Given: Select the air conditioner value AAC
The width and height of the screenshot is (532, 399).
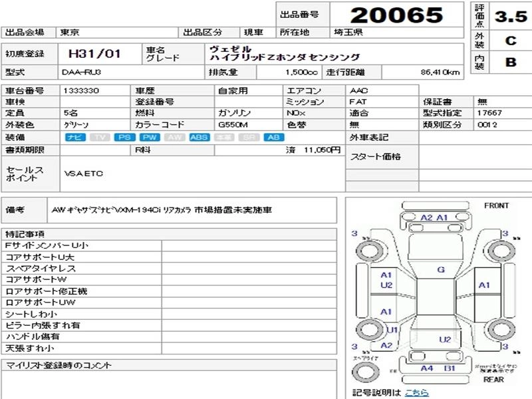Looking at the screenshot, I should click(358, 90).
